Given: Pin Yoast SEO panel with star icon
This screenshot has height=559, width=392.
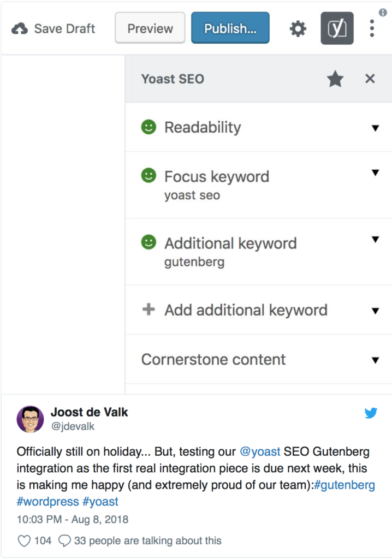Looking at the screenshot, I should [x=335, y=79].
